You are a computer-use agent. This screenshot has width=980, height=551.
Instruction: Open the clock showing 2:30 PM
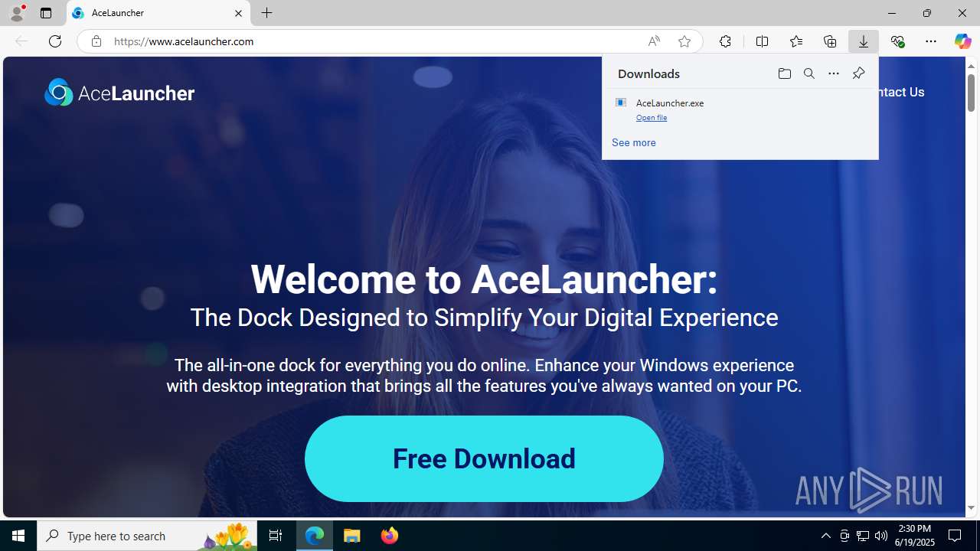point(914,536)
